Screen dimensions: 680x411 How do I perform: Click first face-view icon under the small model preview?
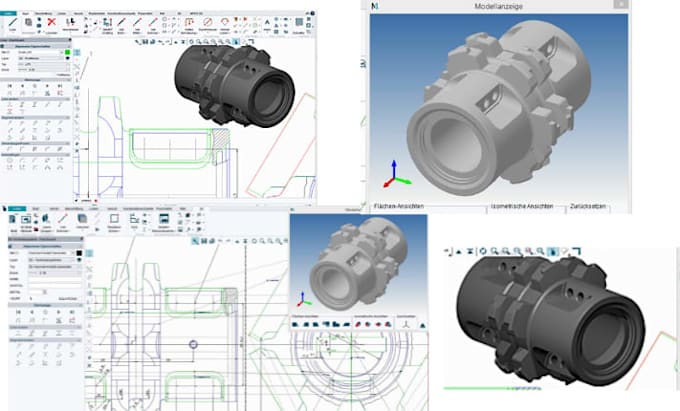click(x=296, y=324)
